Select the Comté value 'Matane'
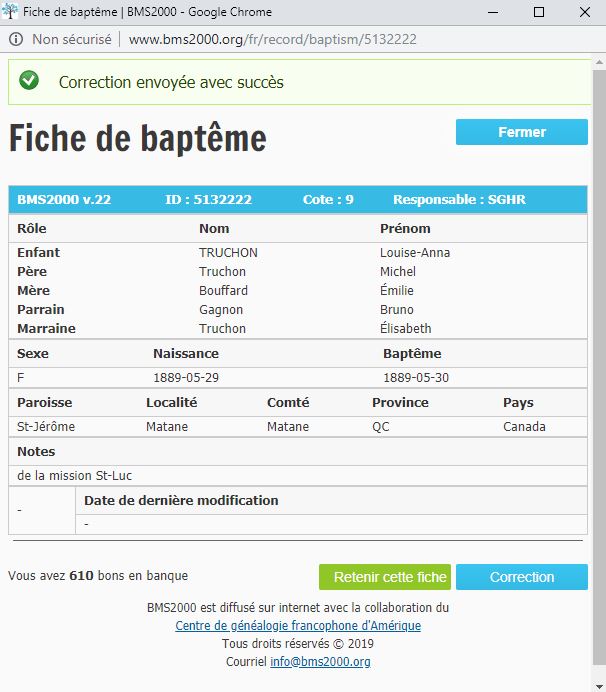The image size is (606, 692). (x=288, y=426)
